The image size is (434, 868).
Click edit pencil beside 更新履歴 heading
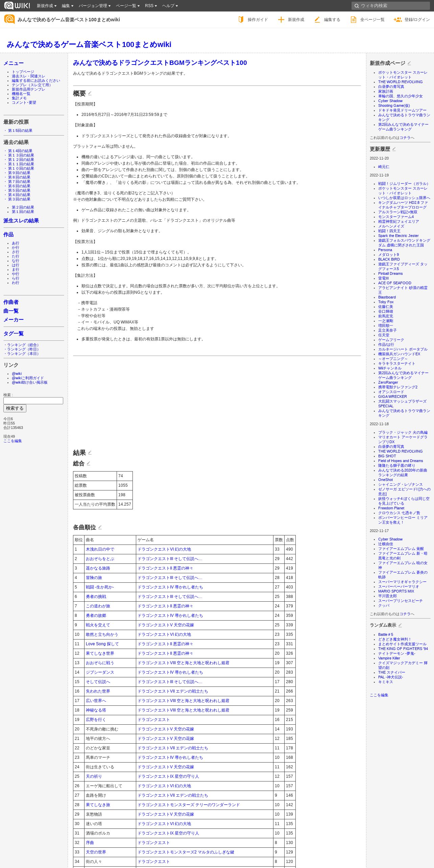coord(394,149)
